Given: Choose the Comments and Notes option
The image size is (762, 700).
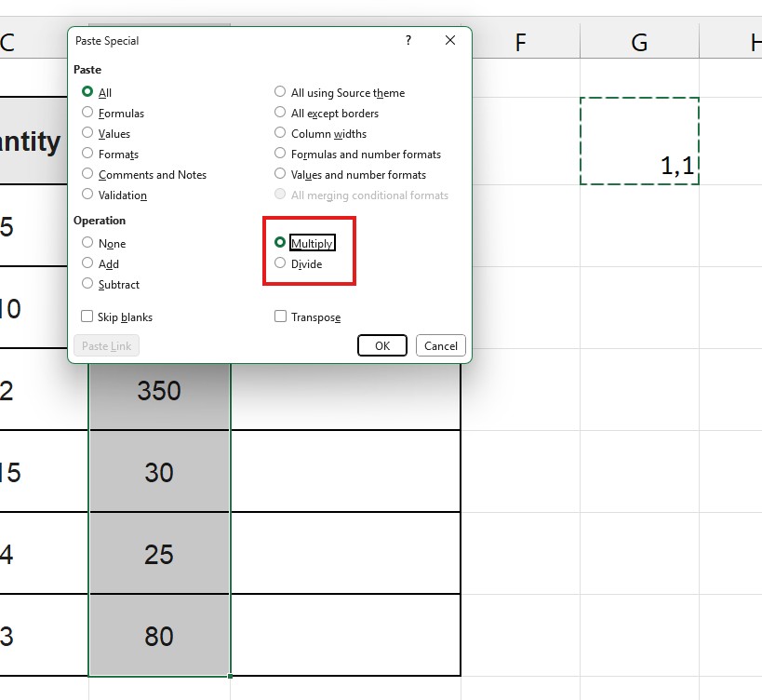Looking at the screenshot, I should [x=87, y=174].
